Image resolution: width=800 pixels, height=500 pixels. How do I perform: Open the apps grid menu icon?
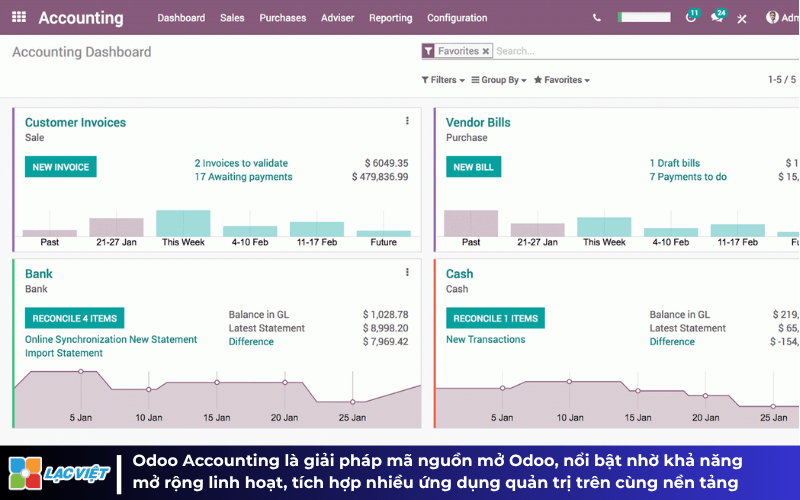coord(19,17)
